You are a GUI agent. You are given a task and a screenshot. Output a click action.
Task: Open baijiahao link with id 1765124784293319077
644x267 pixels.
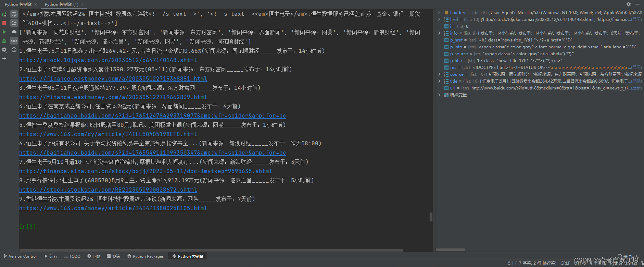click(x=152, y=116)
